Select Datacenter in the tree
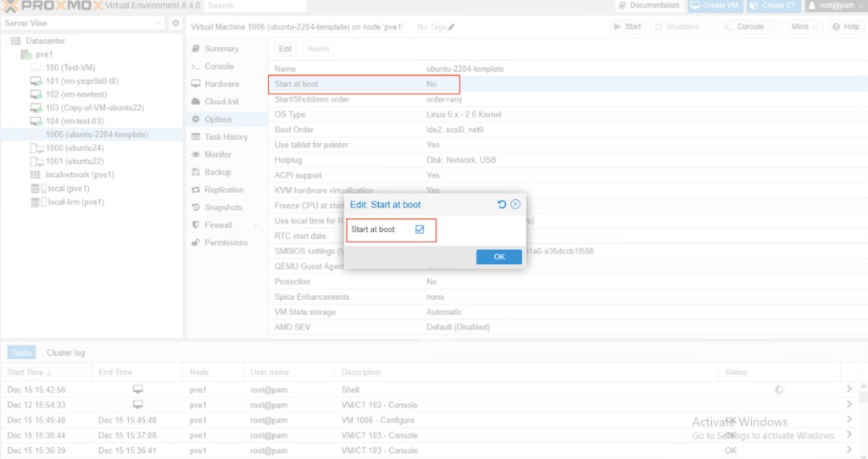Screen dimensions: 868x459 (x=46, y=41)
